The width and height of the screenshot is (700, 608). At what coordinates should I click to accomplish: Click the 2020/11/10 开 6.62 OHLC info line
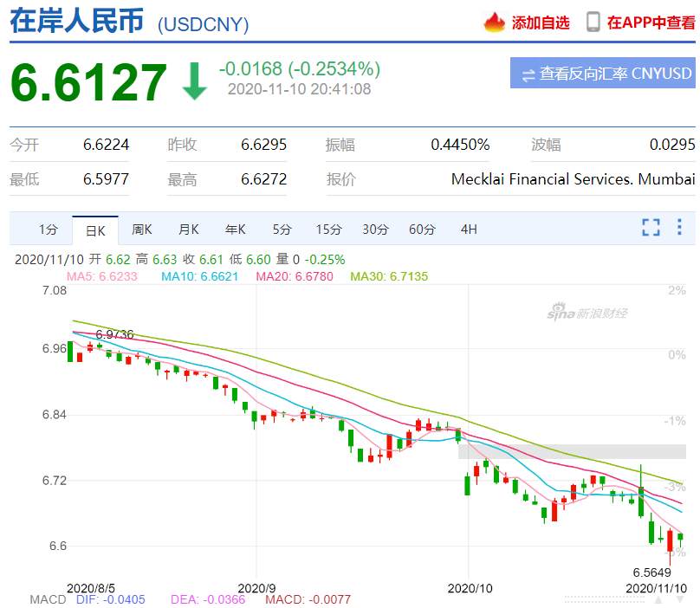pos(180,259)
